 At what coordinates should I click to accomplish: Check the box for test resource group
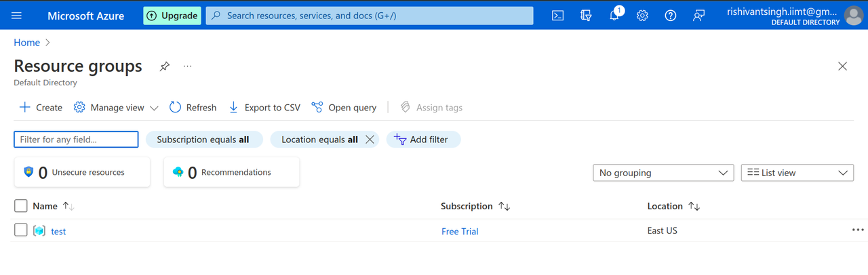21,230
